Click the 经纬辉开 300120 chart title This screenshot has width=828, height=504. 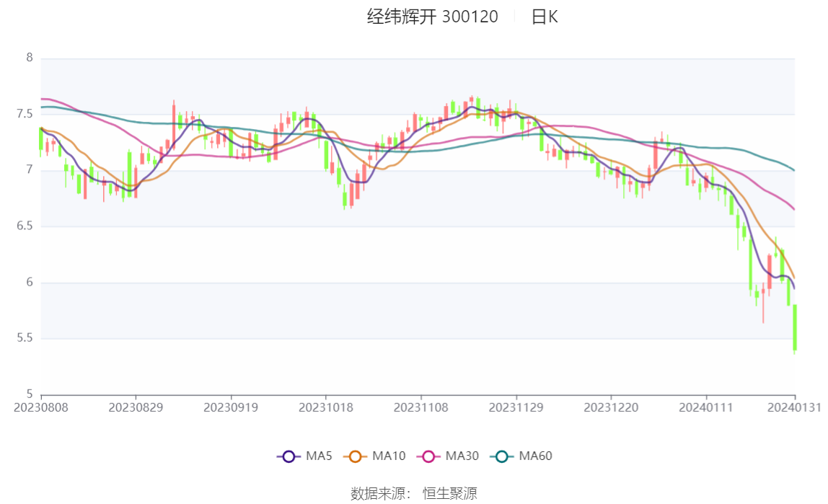point(432,17)
